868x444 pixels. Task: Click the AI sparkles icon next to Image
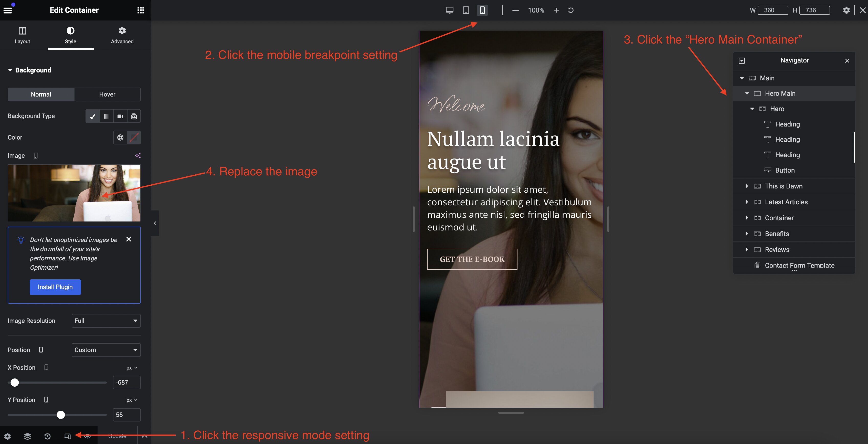tap(137, 156)
